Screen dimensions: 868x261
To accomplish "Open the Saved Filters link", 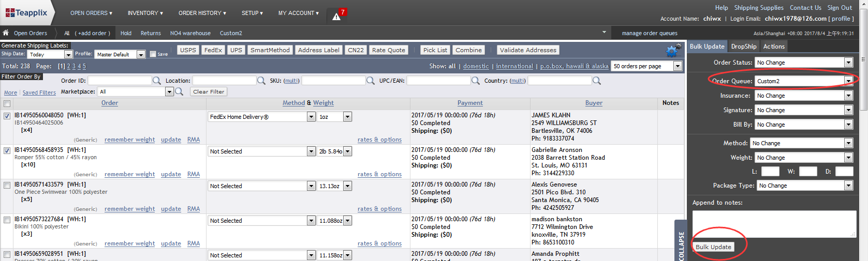I will coord(39,93).
